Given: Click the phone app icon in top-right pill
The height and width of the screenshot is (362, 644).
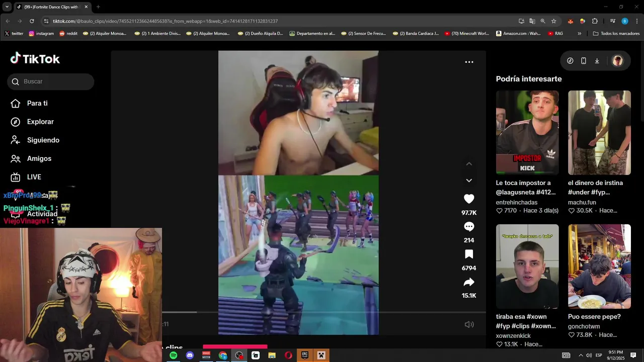Looking at the screenshot, I should 584,61.
